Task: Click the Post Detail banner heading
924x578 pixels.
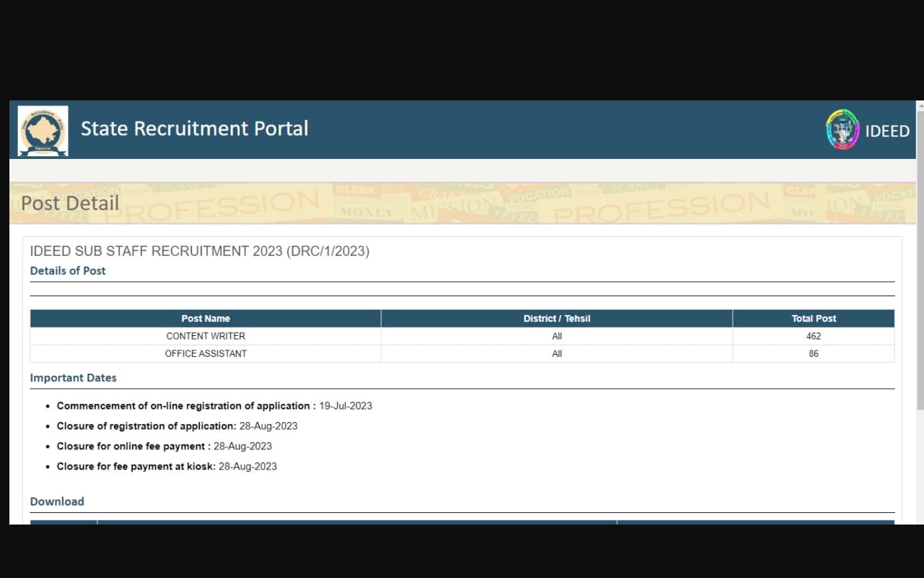Action: (69, 203)
